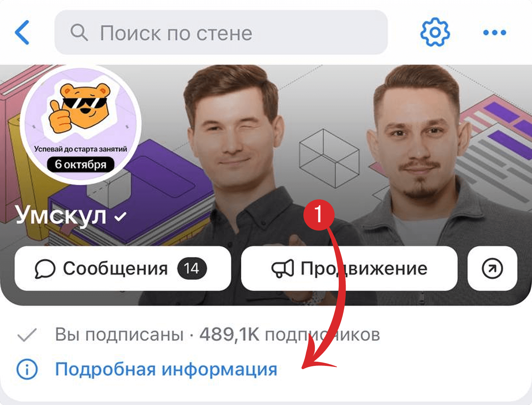532x405 pixels.
Task: Toggle subscription via Вы подписаны checkmark
Action: (27, 335)
